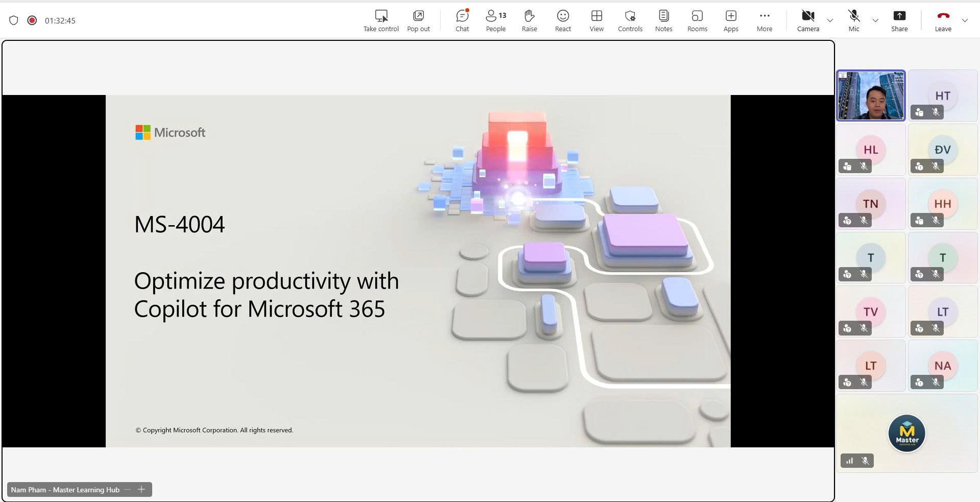Click the recording indicator icon
Image resolution: width=980 pixels, height=502 pixels.
pos(32,20)
